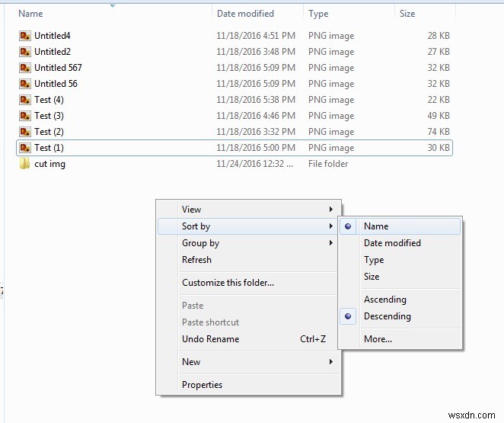Choose Ascending sort order
504x423 pixels.
[x=385, y=300]
